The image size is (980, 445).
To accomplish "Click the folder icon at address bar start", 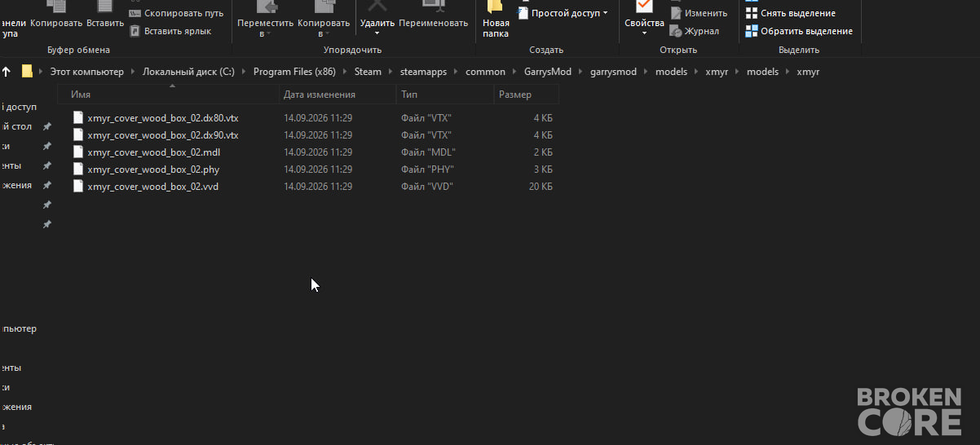I will click(27, 72).
